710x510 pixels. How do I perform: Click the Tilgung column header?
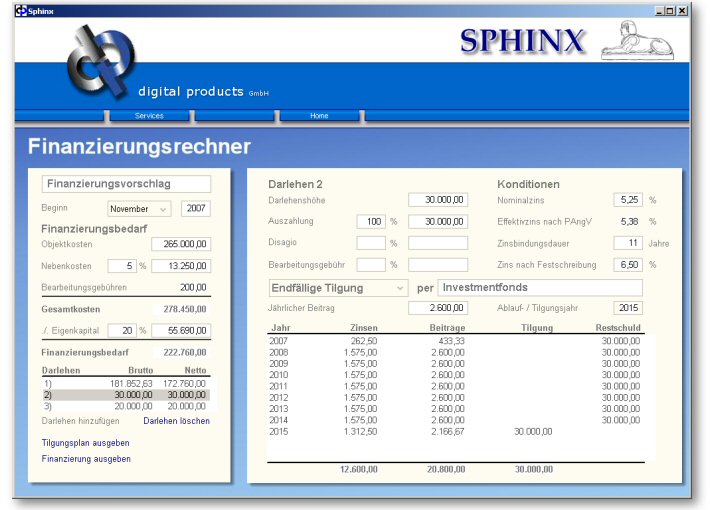pos(537,327)
